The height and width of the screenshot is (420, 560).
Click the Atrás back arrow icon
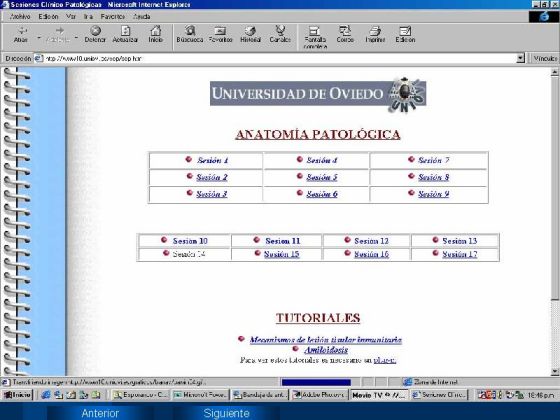coord(21,31)
